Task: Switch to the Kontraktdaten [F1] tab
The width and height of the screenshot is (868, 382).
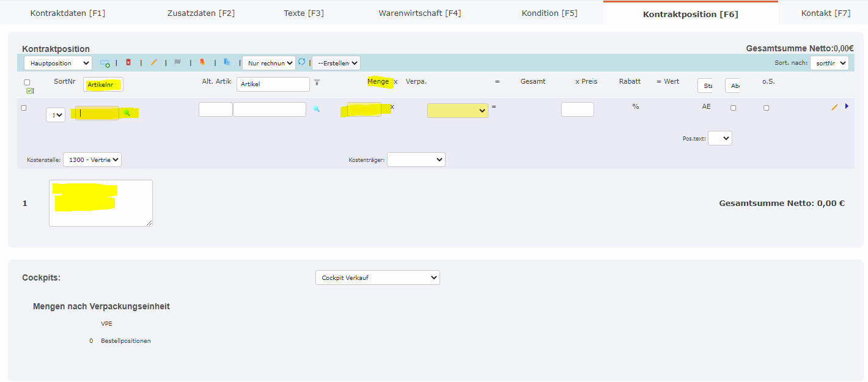Action: click(x=68, y=13)
